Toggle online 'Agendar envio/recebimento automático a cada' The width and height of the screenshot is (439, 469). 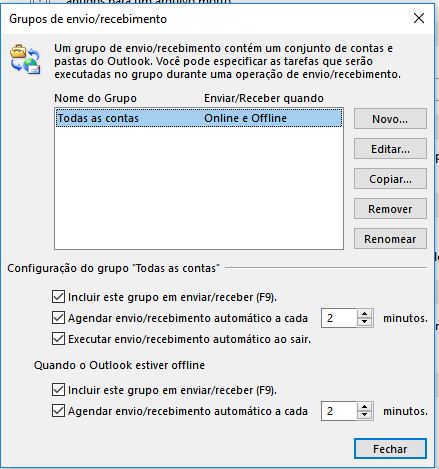tap(58, 318)
